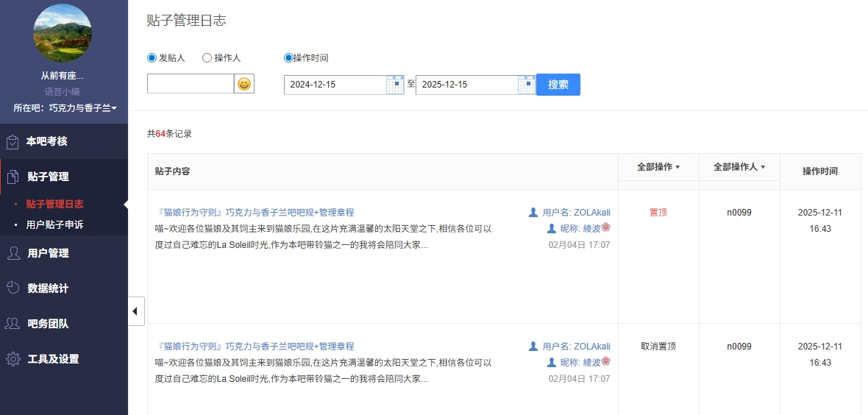This screenshot has width=868, height=415.
Task: Open the start date calendar icon
Action: point(395,85)
